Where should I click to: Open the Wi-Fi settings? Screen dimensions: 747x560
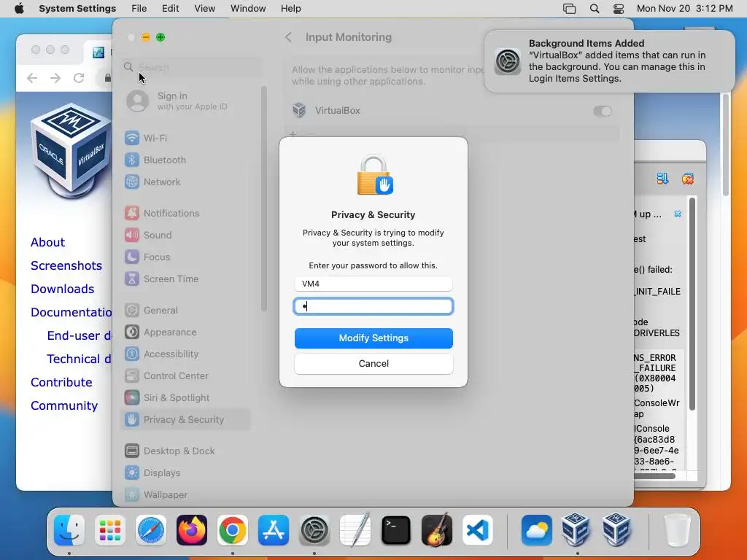186,138
